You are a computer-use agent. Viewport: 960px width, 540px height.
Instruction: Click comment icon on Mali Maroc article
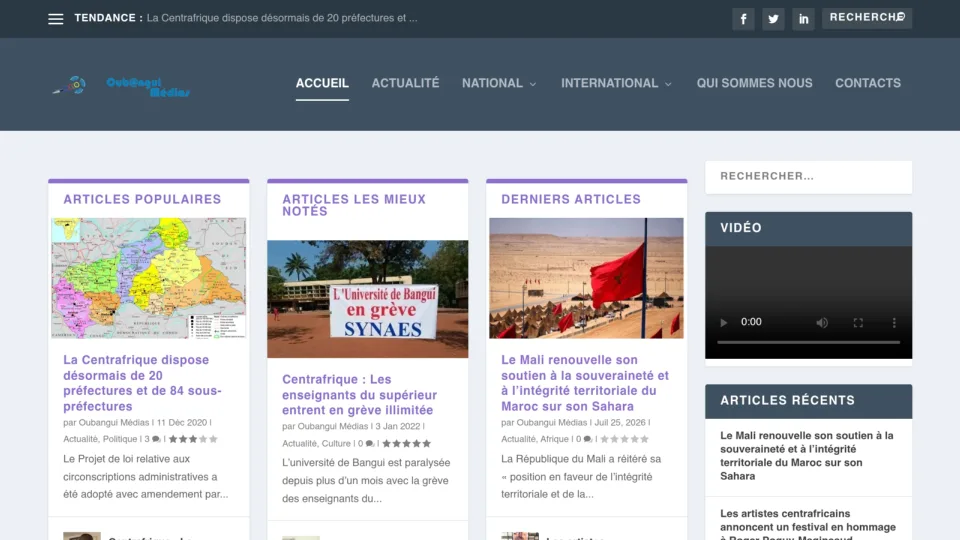click(588, 439)
